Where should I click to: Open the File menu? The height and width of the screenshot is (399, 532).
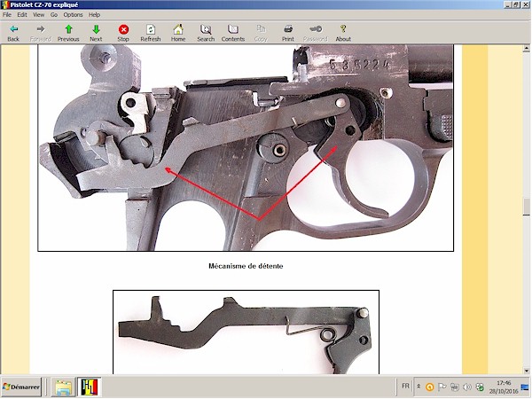click(x=7, y=14)
